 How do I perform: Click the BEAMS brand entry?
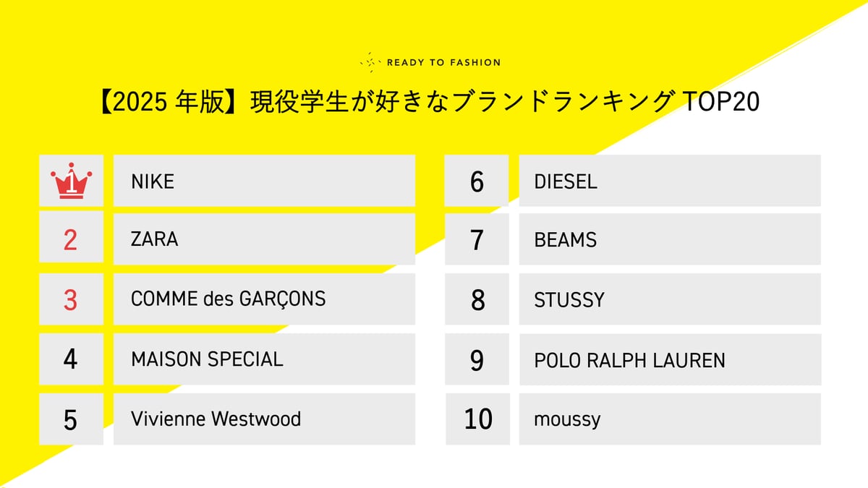[x=669, y=239]
